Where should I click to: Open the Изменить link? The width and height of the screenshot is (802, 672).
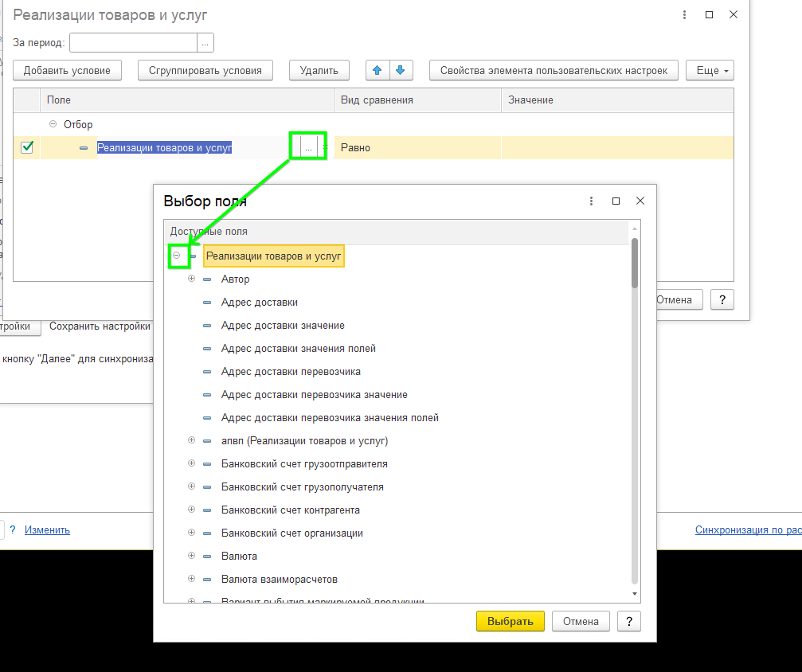(47, 529)
